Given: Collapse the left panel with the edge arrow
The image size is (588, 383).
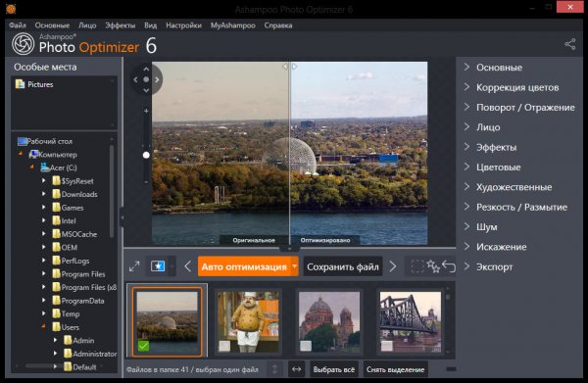Looking at the screenshot, I should (x=122, y=217).
